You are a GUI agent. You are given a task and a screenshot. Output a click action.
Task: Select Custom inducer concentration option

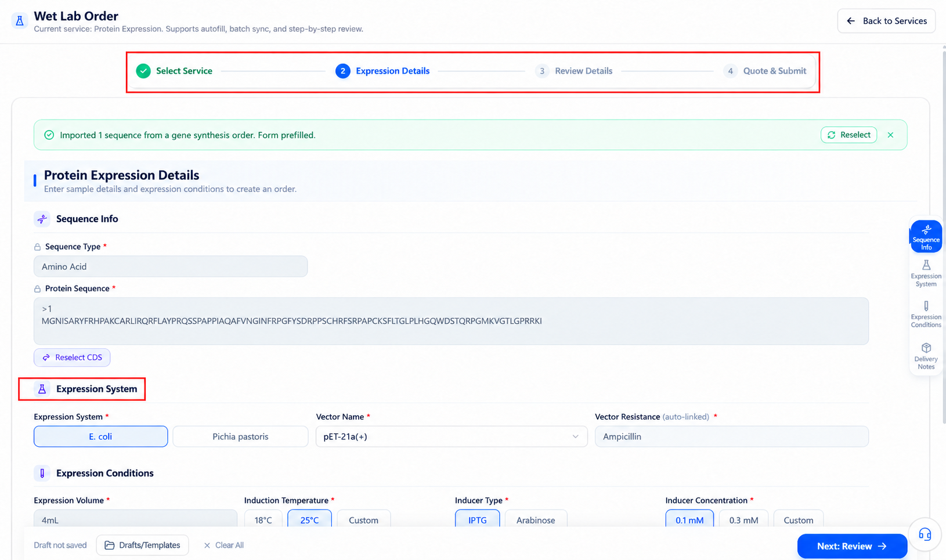[x=799, y=519]
